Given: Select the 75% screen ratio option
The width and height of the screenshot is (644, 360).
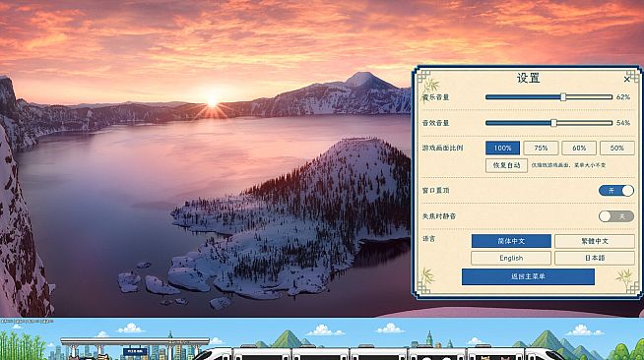Looking at the screenshot, I should [541, 148].
